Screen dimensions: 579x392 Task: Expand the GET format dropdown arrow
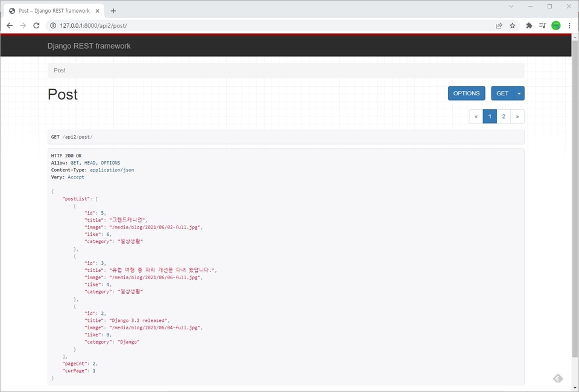[519, 93]
